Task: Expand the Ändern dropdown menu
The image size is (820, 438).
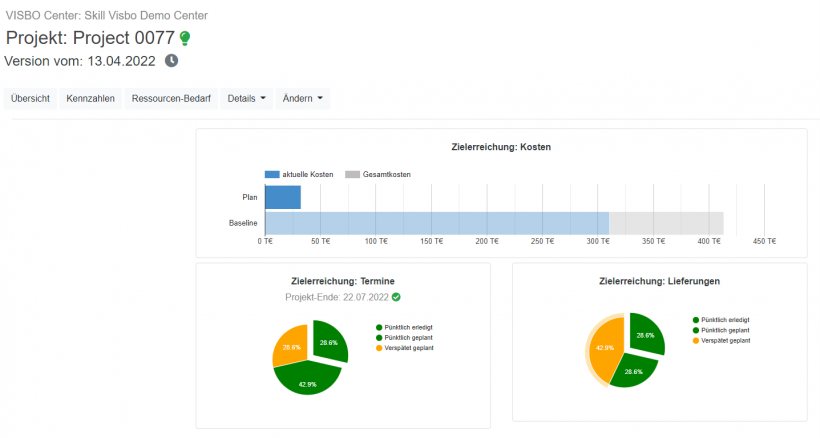Action: click(x=302, y=98)
